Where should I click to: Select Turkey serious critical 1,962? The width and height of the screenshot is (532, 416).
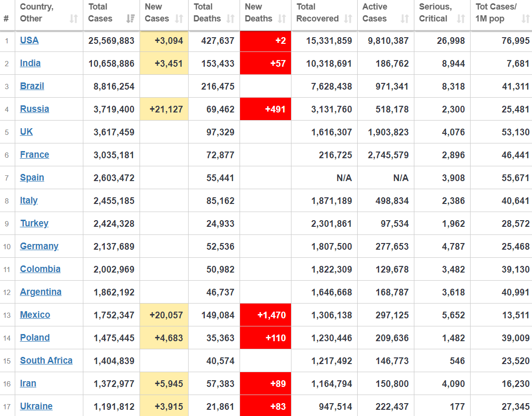tap(453, 224)
